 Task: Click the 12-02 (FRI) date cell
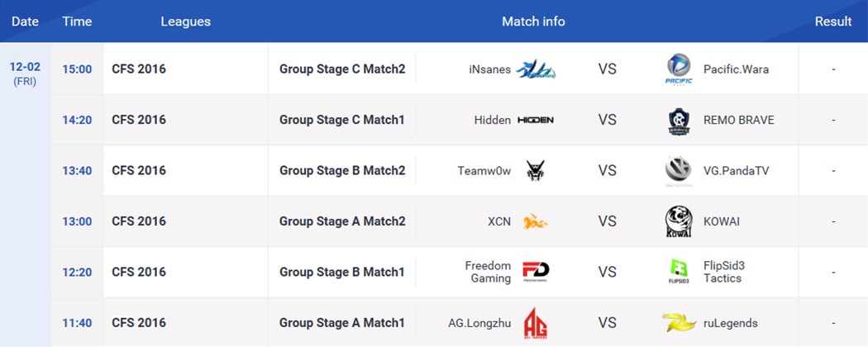[x=25, y=74]
